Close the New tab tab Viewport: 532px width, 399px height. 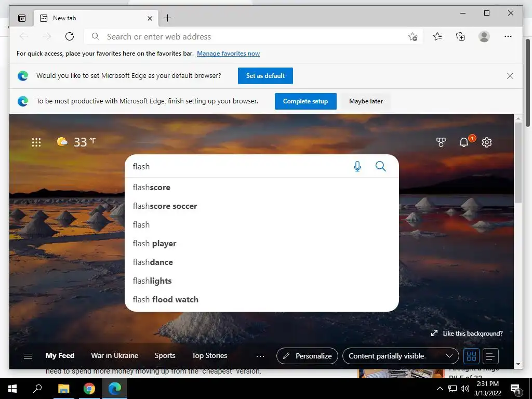coord(150,18)
